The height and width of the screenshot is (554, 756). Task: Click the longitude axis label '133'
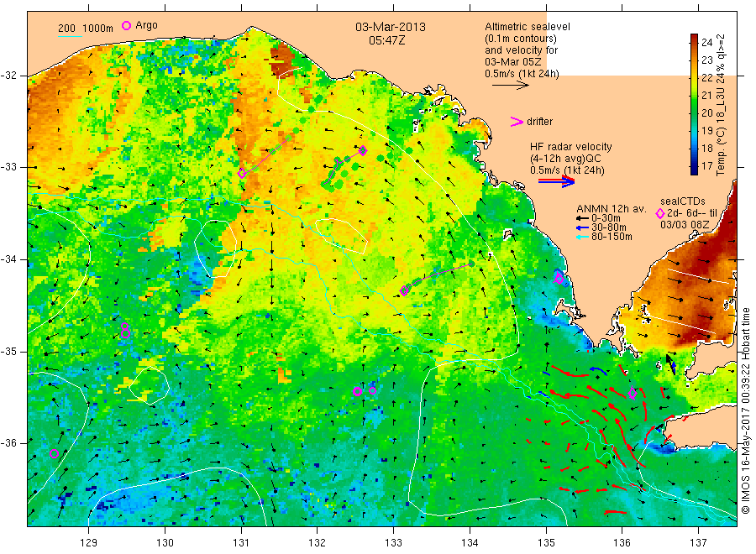pyautogui.click(x=393, y=543)
